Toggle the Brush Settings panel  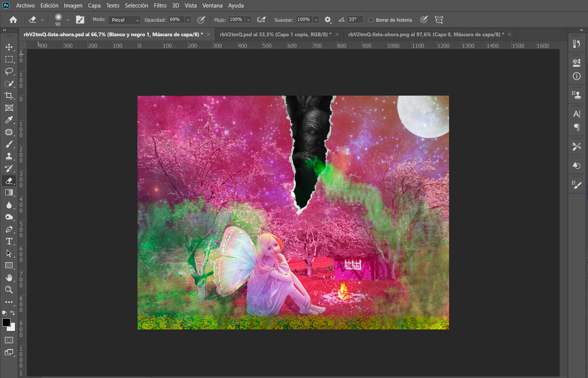(x=80, y=20)
